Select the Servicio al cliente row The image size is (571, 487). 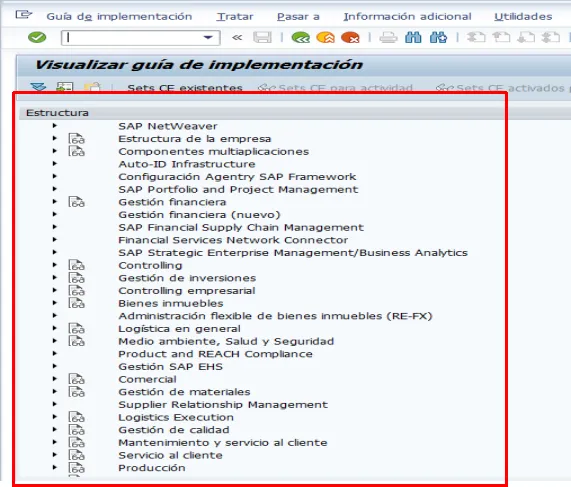[170, 455]
